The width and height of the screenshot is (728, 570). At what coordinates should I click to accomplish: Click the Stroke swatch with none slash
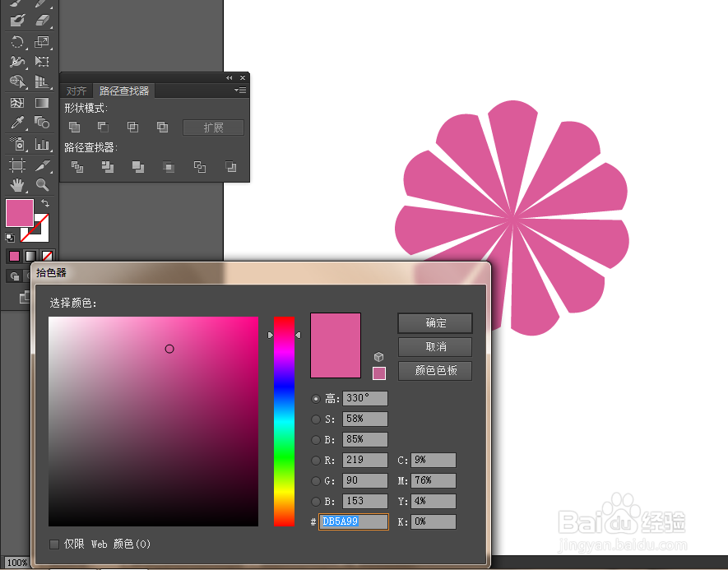[x=41, y=234]
